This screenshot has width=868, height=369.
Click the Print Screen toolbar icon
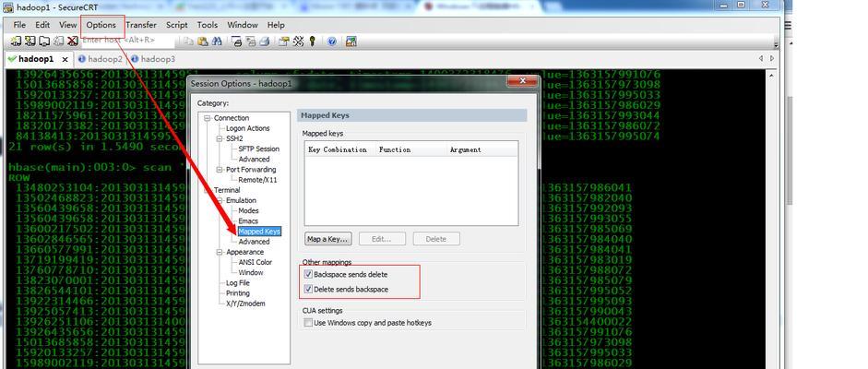click(x=236, y=41)
